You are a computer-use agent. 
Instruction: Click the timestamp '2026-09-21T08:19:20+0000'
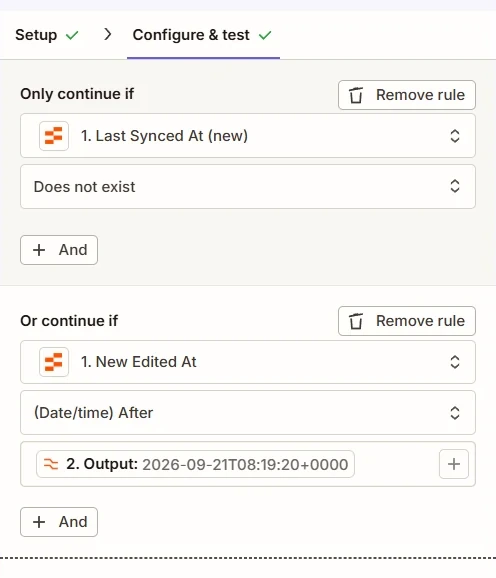click(245, 464)
